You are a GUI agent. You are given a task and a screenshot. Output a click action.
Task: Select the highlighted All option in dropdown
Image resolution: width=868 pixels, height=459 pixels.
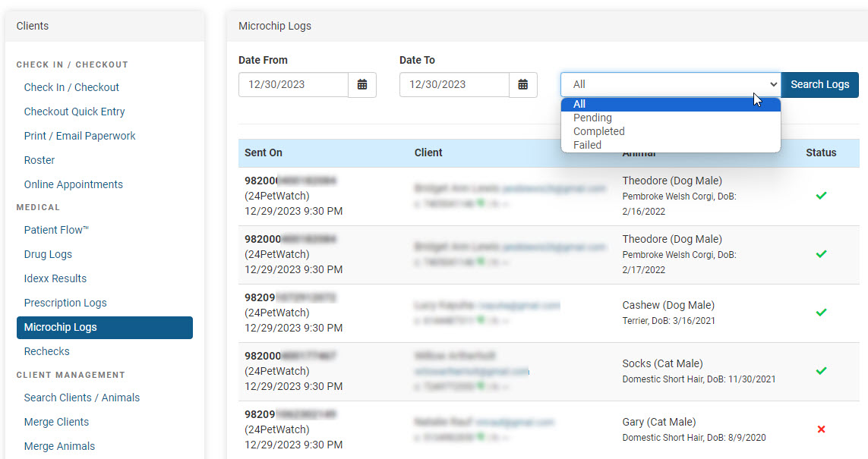(x=579, y=104)
